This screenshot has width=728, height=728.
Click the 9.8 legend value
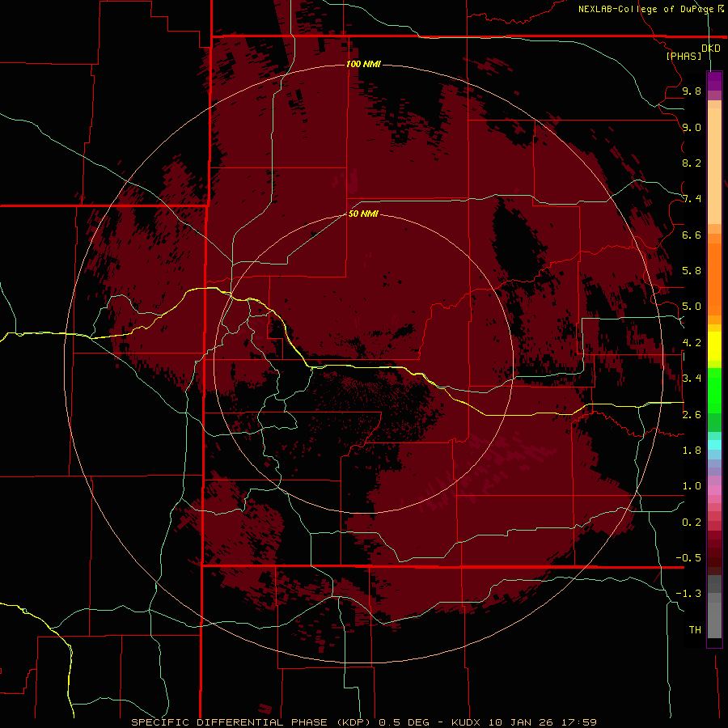[x=692, y=91]
